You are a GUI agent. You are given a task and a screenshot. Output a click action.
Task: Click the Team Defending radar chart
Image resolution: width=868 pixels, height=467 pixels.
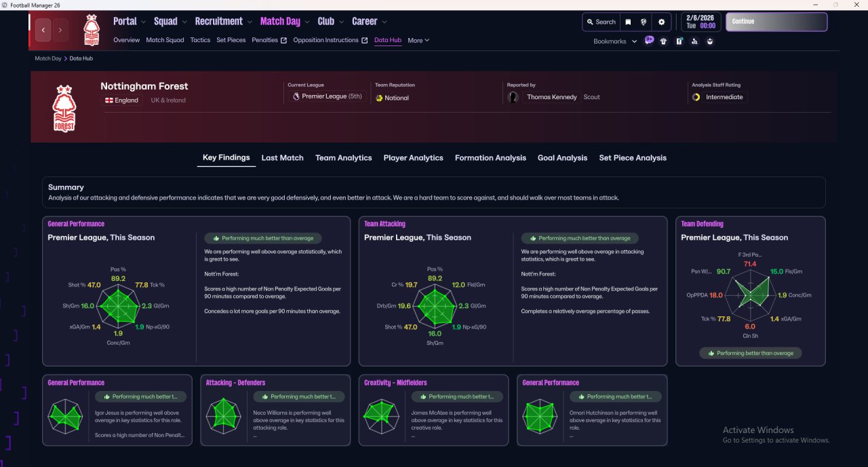750,295
